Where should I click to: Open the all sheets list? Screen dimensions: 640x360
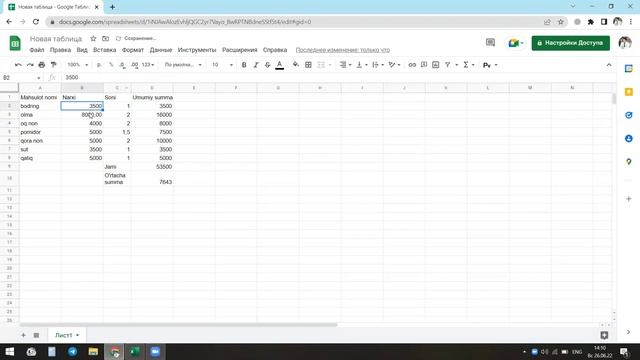pos(36,335)
